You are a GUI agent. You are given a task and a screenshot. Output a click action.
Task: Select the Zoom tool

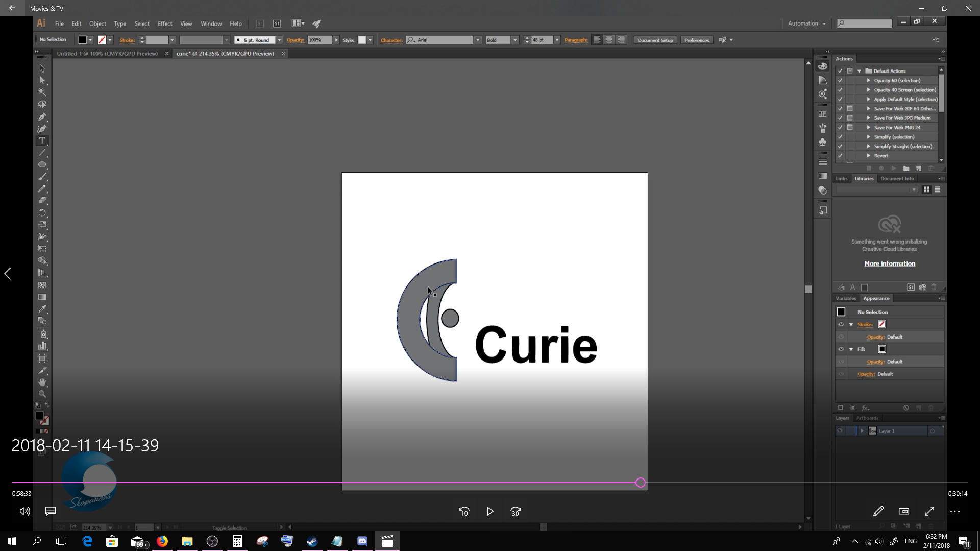pyautogui.click(x=42, y=394)
